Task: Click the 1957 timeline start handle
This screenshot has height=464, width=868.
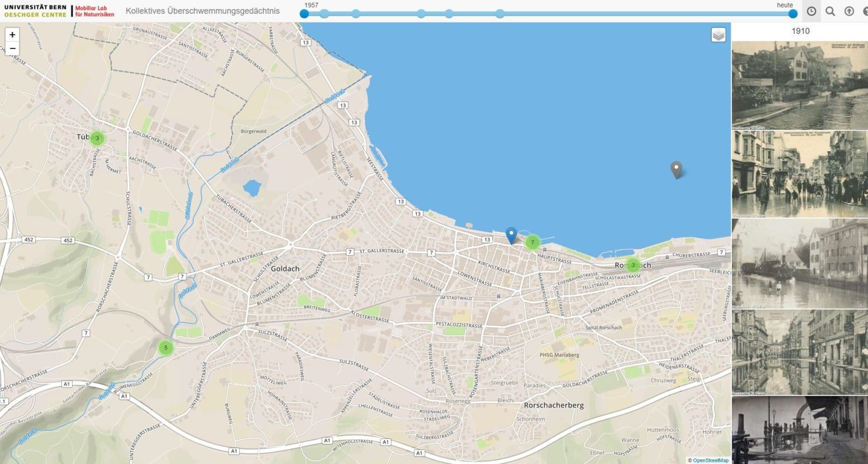Action: click(x=304, y=14)
